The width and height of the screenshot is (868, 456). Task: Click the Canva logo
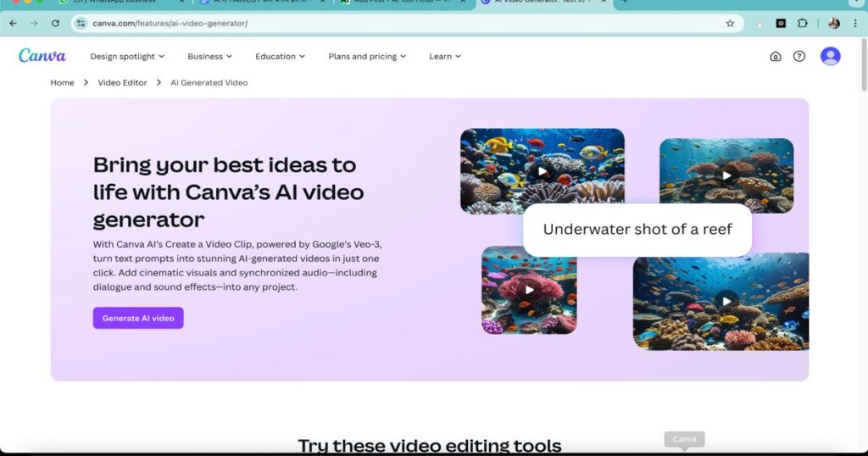click(x=42, y=56)
